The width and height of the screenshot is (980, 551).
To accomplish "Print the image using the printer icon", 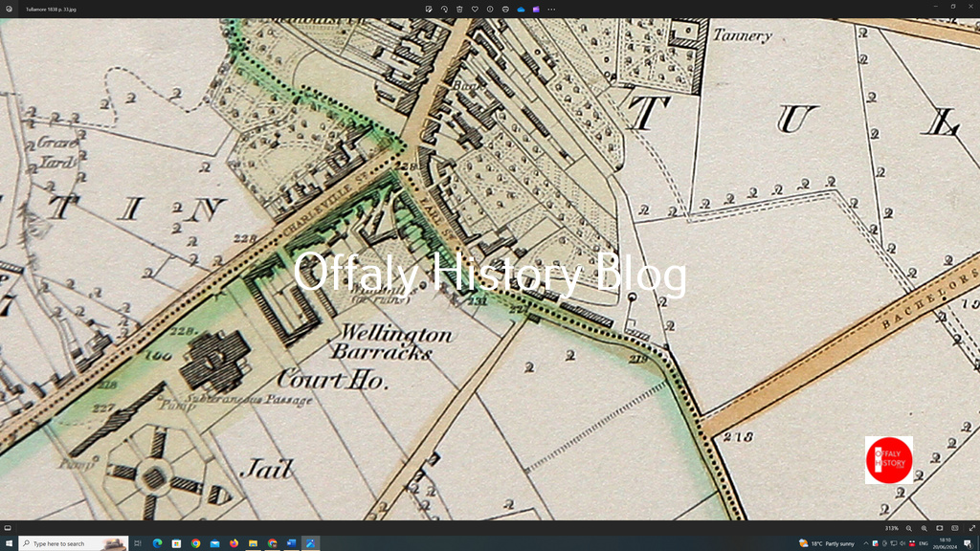I will pyautogui.click(x=505, y=10).
